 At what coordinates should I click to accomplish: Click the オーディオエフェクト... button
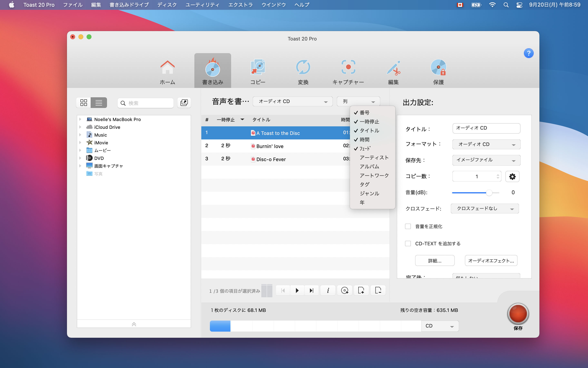[491, 261]
